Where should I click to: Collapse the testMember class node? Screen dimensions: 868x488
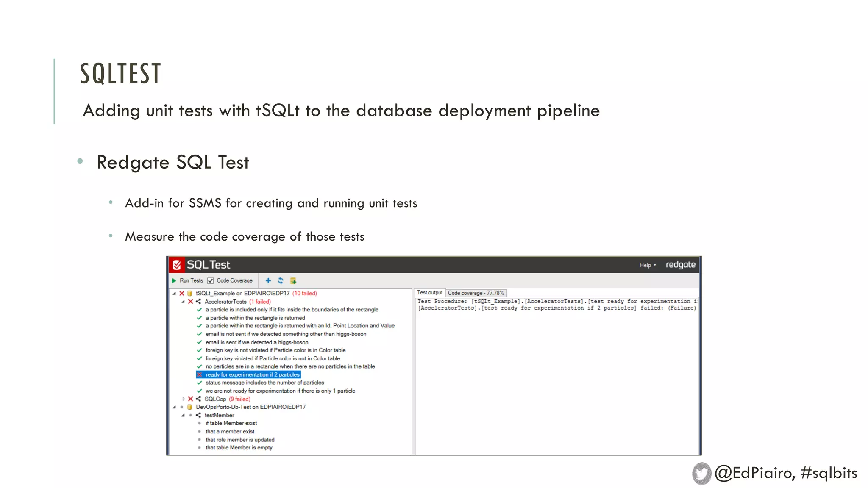[x=183, y=415]
